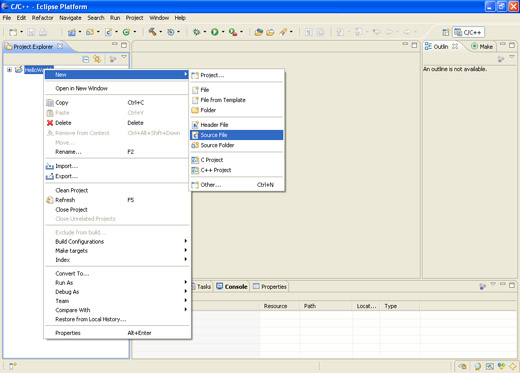Viewport: 520px width, 373px height.
Task: Click the Build hammer toolbar icon
Action: tap(152, 32)
